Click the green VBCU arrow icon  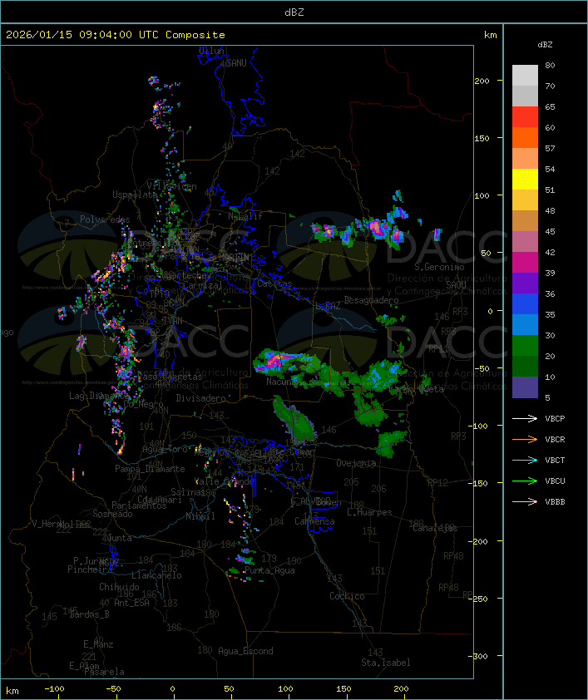[x=525, y=481]
